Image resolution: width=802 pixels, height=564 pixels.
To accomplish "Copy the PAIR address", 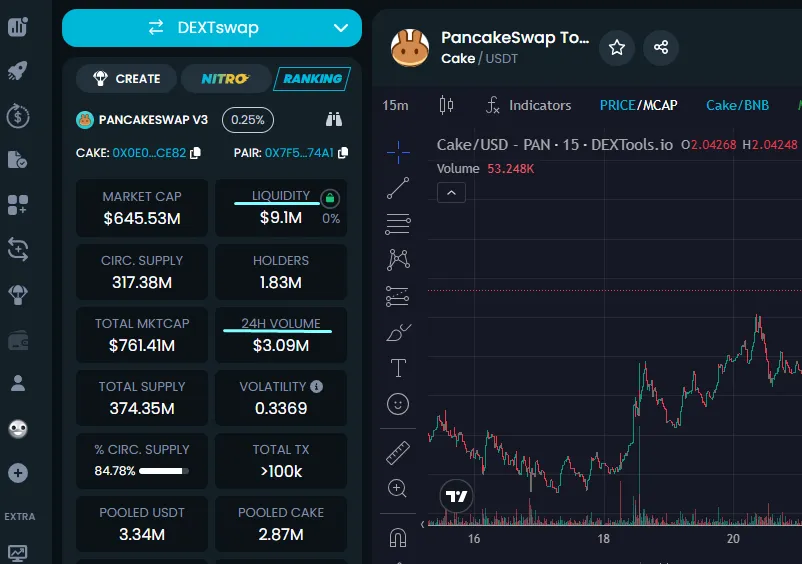I will pos(343,153).
